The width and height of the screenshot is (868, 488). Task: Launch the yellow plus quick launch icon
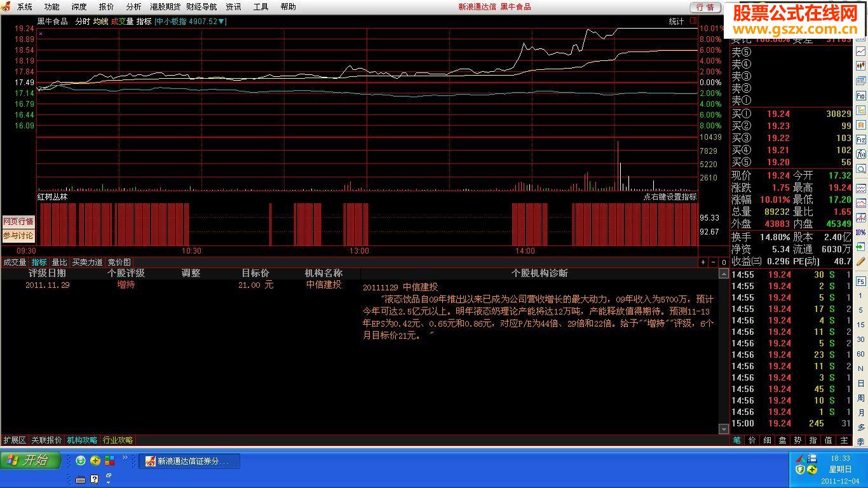click(95, 461)
